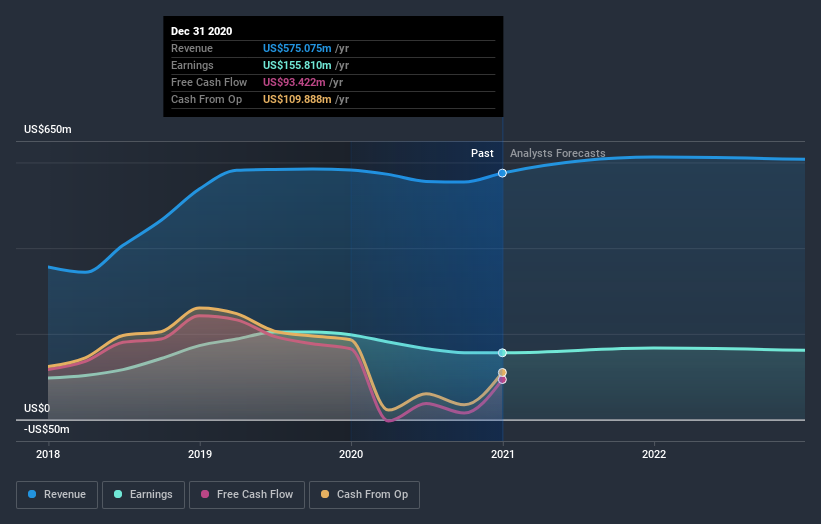Viewport: 821px width, 524px height.
Task: Click the US$93.422m free cash flow value
Action: click(294, 82)
